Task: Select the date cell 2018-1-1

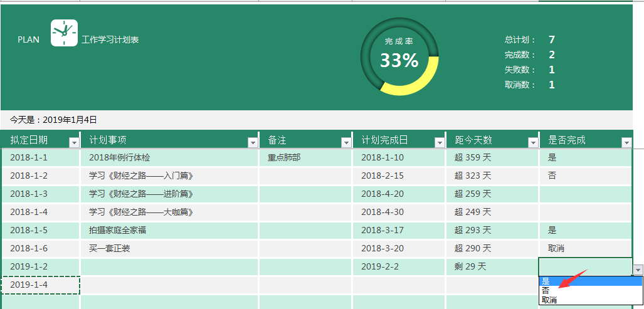Action: point(41,157)
